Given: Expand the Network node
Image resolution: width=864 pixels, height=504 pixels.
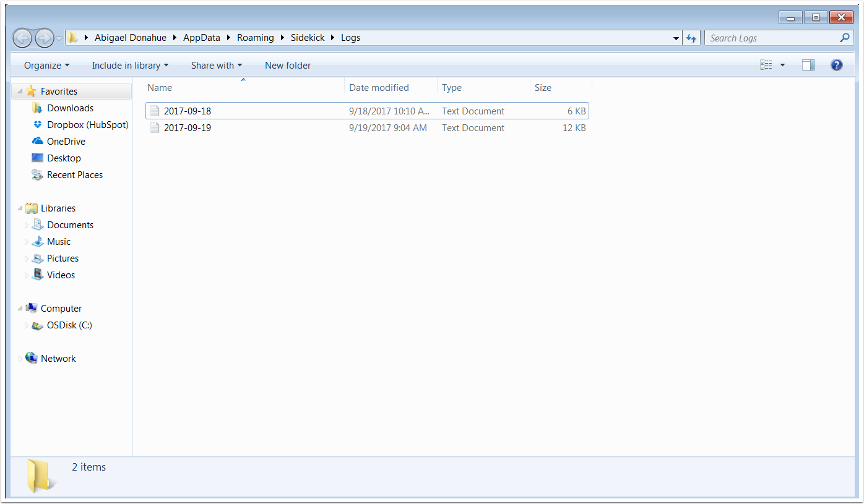Looking at the screenshot, I should (x=19, y=358).
